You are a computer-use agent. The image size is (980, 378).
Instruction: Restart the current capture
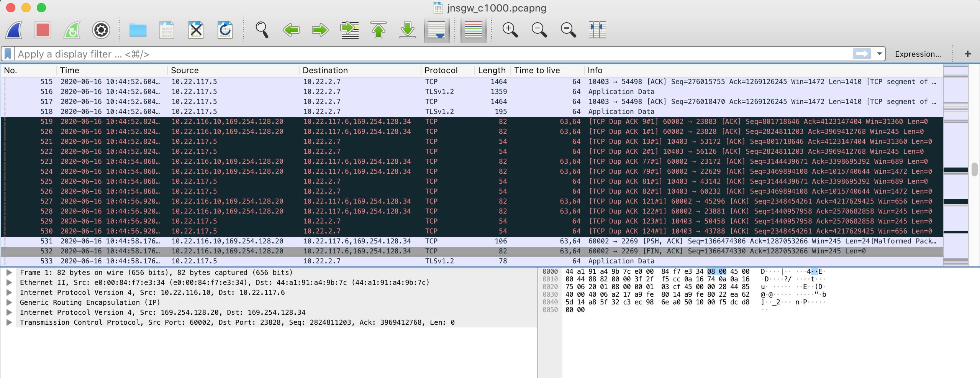[x=72, y=30]
